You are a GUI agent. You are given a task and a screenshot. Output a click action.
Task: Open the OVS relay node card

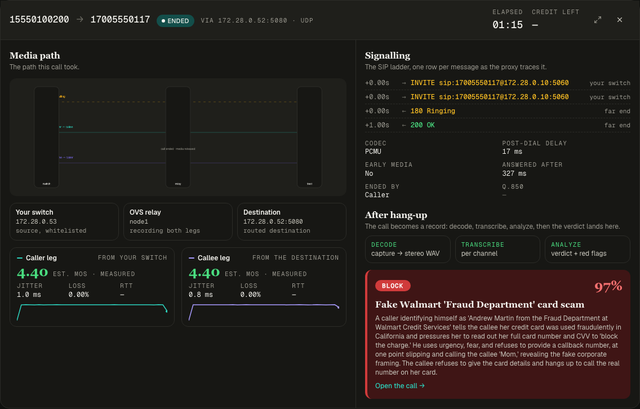(x=178, y=221)
